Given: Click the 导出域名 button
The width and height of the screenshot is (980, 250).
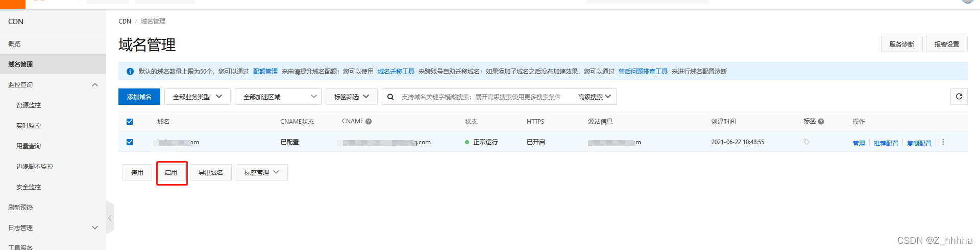Looking at the screenshot, I should [211, 172].
